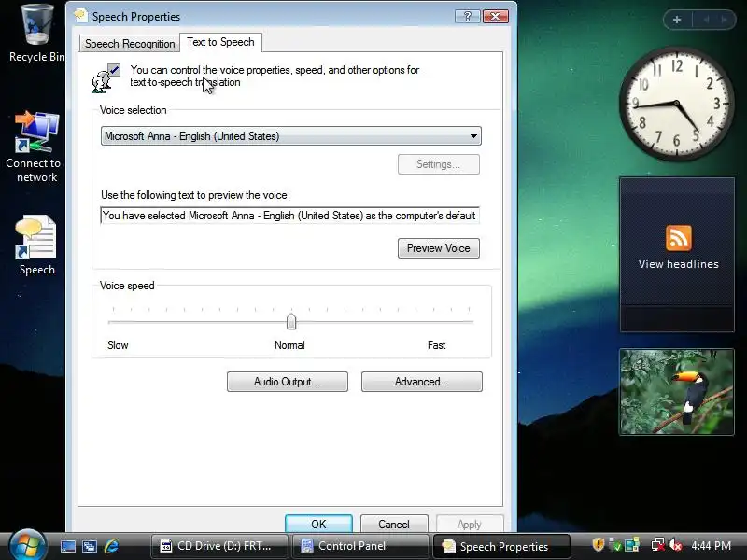Click the sidebar add gadget plus button
This screenshot has width=747, height=560.
click(x=677, y=20)
